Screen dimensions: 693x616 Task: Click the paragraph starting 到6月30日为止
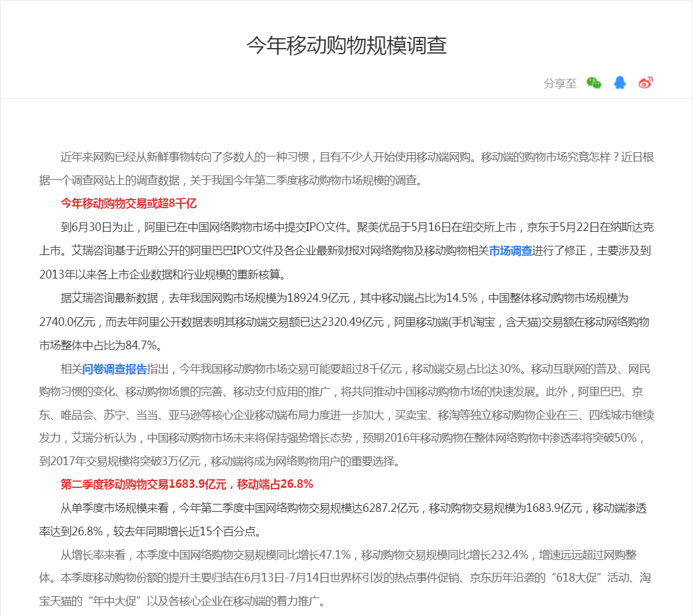pyautogui.click(x=346, y=251)
